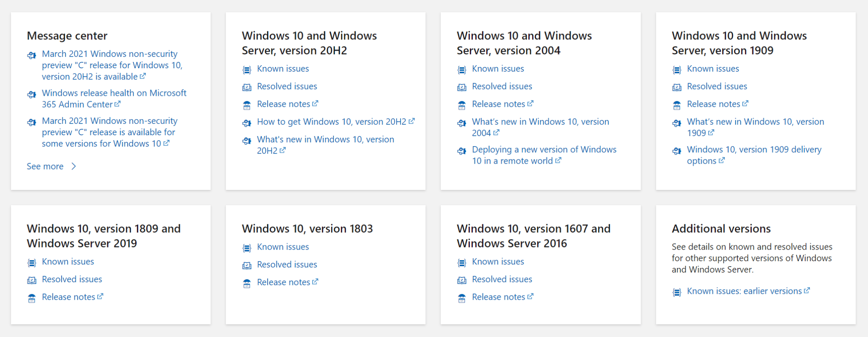Open Resolved issues for Windows Server 2016
The height and width of the screenshot is (337, 868).
tap(502, 279)
